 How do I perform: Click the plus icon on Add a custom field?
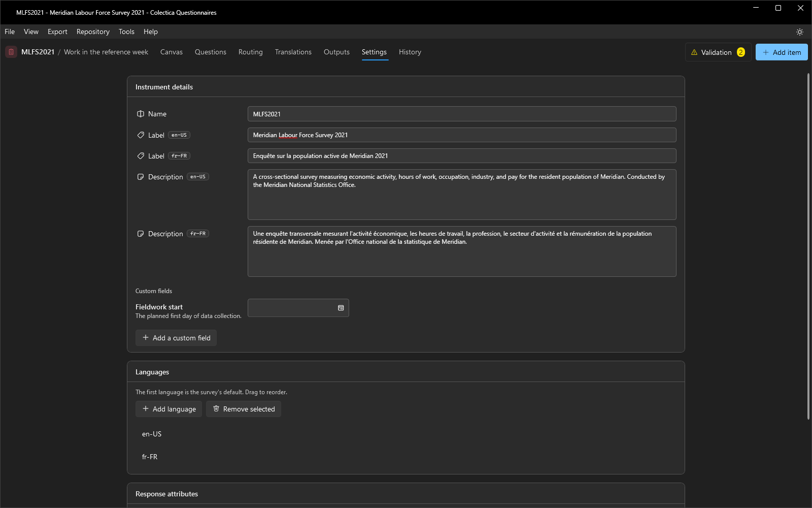click(146, 337)
